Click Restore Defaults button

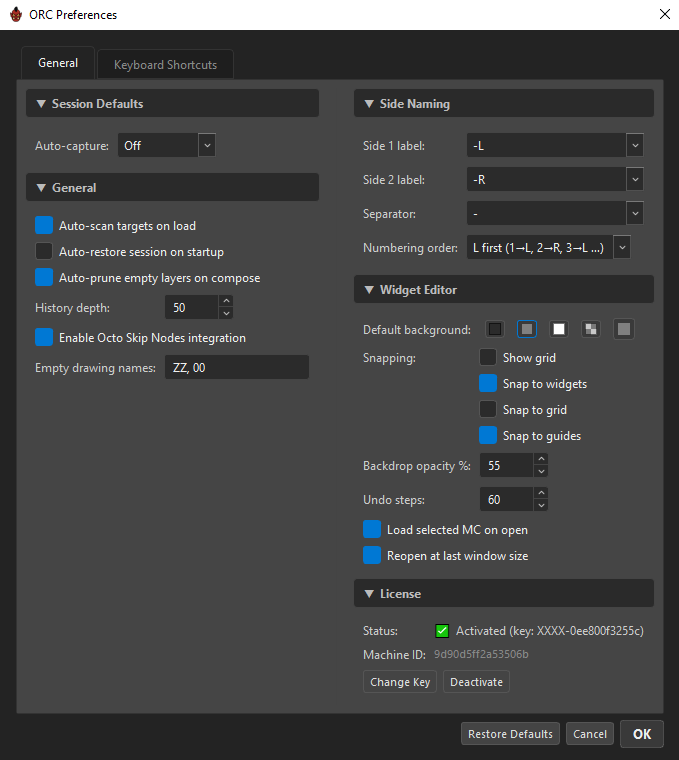pyautogui.click(x=510, y=734)
